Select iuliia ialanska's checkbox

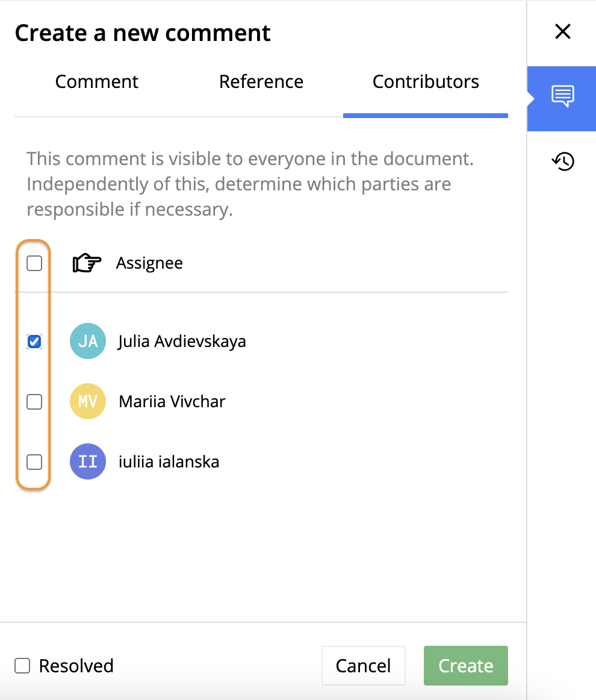34,462
